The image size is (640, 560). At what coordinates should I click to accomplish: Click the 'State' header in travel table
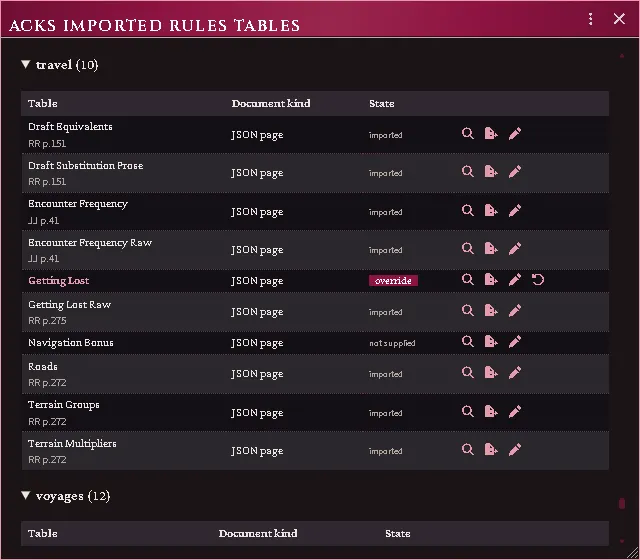382,104
